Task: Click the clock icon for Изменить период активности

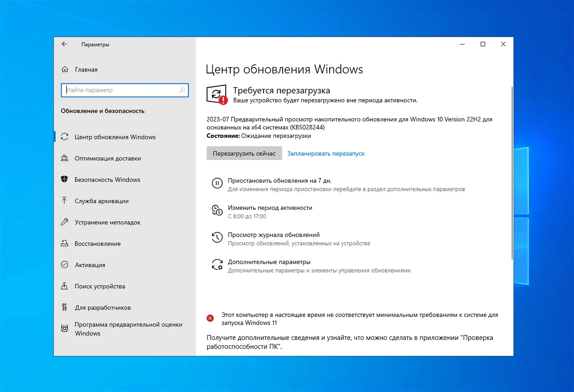Action: tap(217, 210)
